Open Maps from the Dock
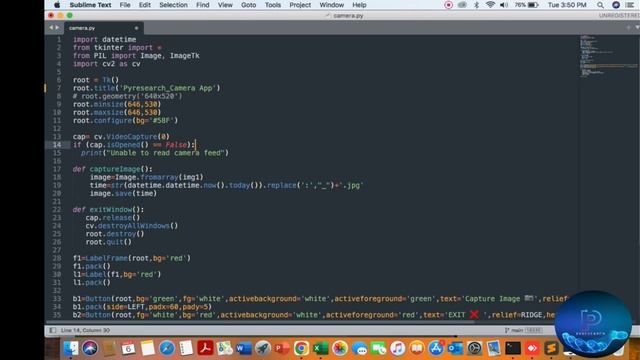640x360 pixels. [224, 348]
